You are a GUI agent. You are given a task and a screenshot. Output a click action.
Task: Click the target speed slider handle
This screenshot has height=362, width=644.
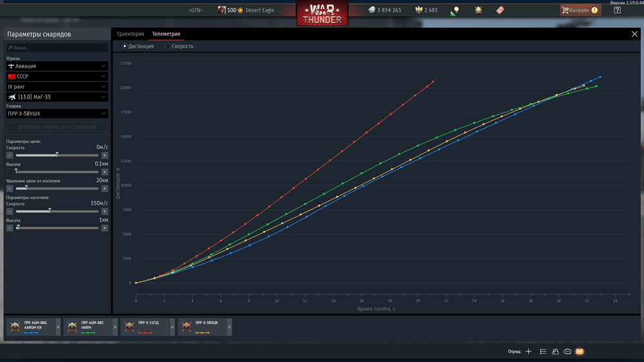[57, 155]
